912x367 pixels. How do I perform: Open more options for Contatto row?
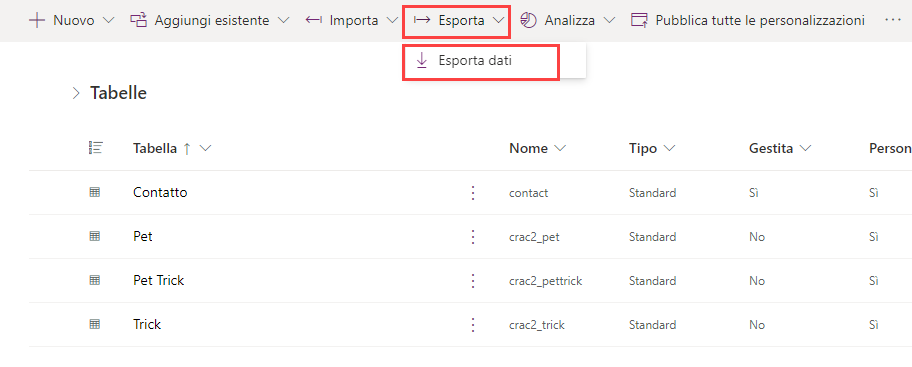coord(473,193)
